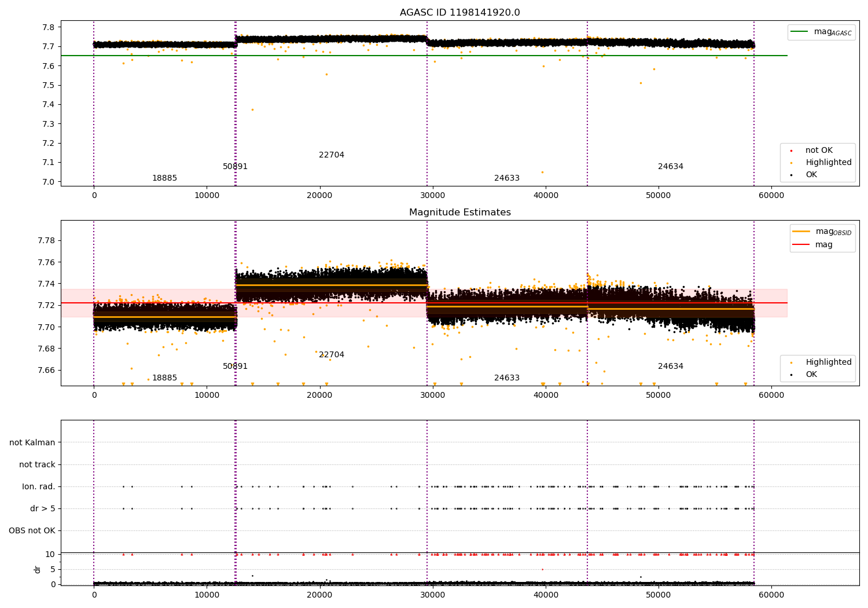The width and height of the screenshot is (868, 608).
Task: Click the 'dr > 5' row label
Action: 43,509
